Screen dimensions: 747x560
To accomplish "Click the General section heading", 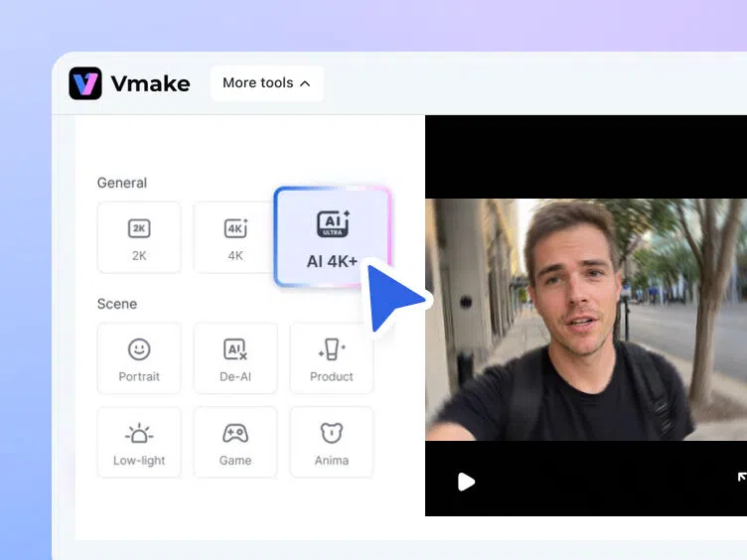I will [122, 183].
